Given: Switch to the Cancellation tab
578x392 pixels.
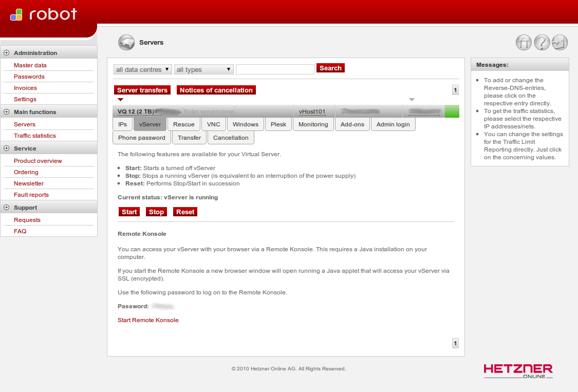Looking at the screenshot, I should point(231,138).
